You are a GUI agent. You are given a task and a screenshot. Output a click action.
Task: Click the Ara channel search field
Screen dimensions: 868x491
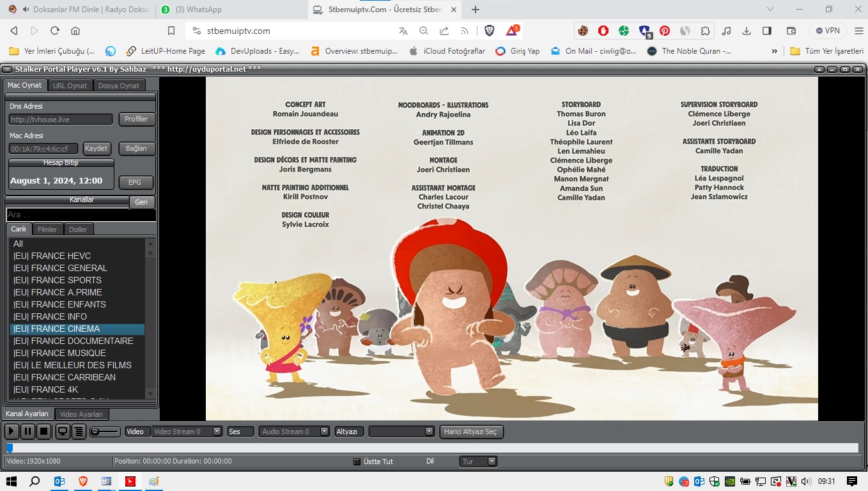click(x=81, y=215)
